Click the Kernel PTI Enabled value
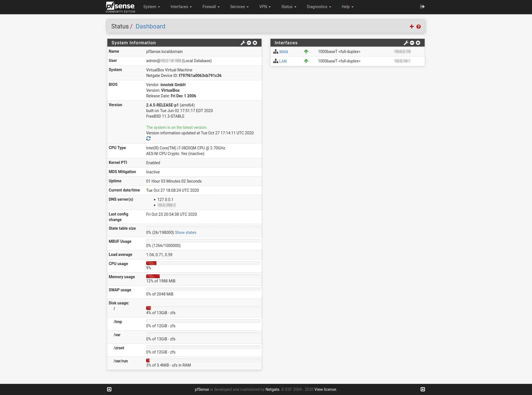The image size is (532, 395). click(x=153, y=163)
